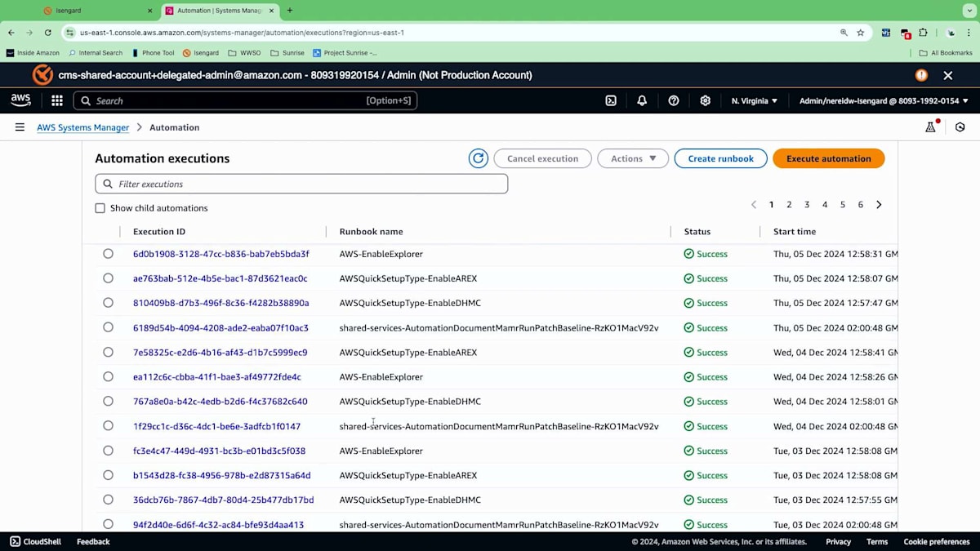Expand the Actions dropdown
This screenshot has height=551, width=980.
pyautogui.click(x=633, y=158)
